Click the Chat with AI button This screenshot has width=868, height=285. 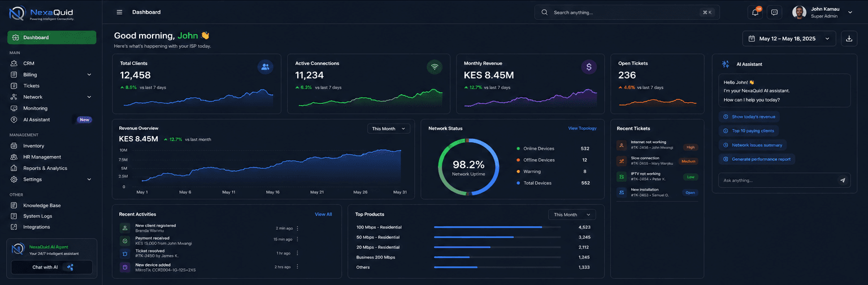(52, 267)
